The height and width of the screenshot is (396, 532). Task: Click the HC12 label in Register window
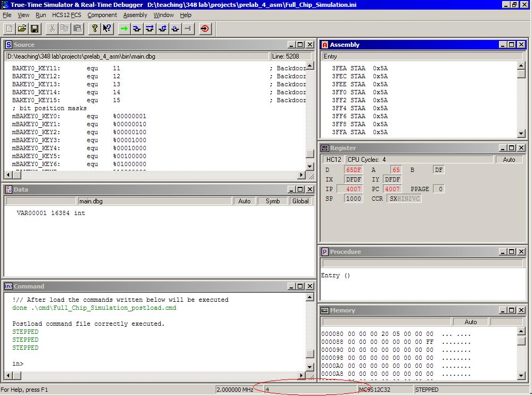[333, 160]
